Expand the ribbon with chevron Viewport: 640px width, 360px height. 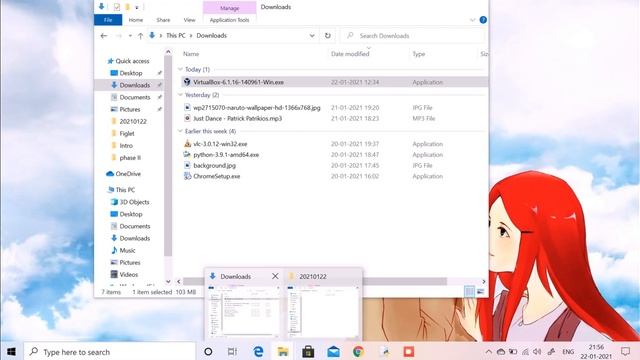click(x=472, y=20)
